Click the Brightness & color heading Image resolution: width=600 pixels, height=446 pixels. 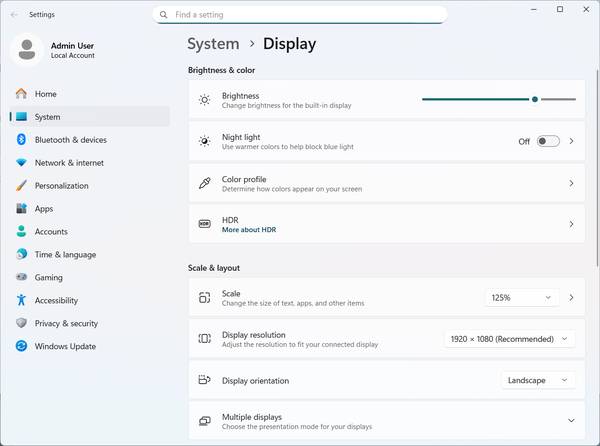[221, 70]
